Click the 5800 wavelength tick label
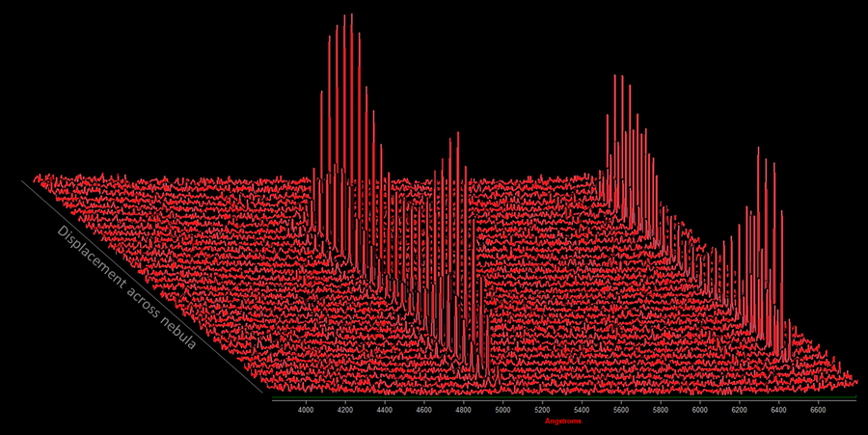 click(x=661, y=410)
